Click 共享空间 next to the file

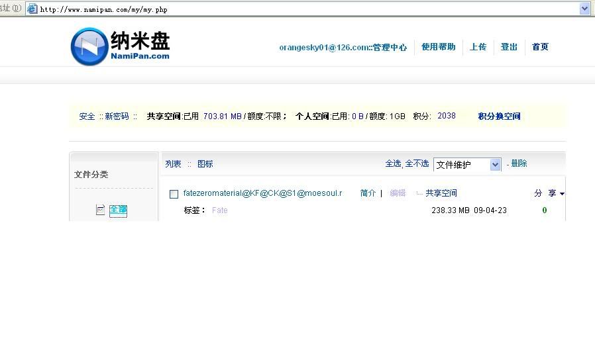(x=441, y=193)
